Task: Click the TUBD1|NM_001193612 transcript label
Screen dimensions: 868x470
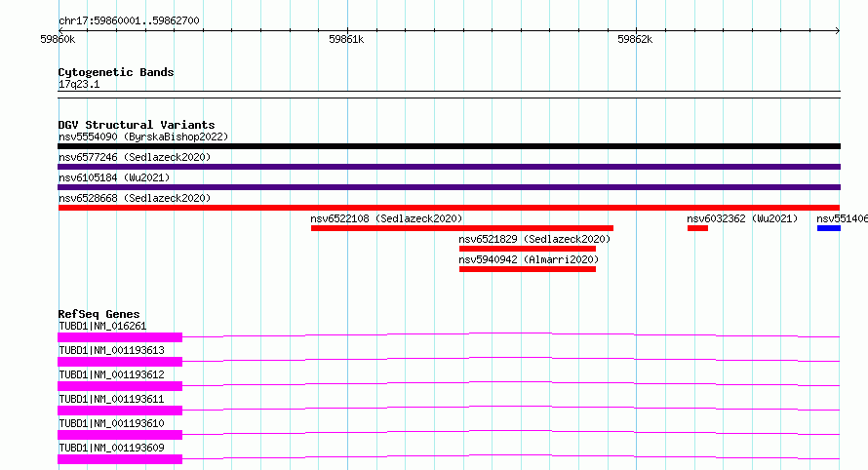Action: pyautogui.click(x=111, y=374)
